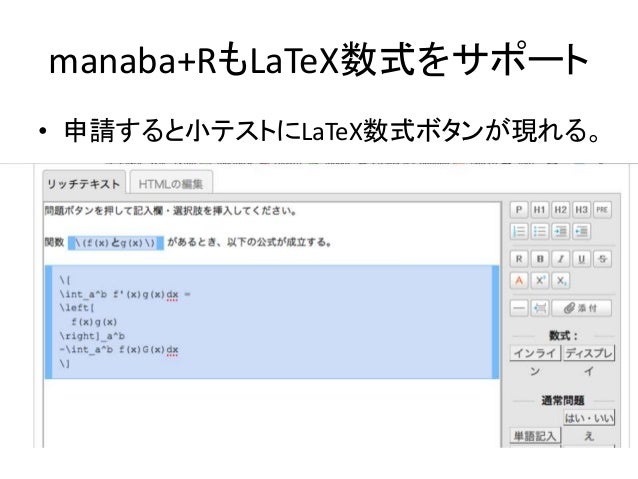Toggle strikethrough formatting
The width and height of the screenshot is (638, 479).
[x=602, y=259]
